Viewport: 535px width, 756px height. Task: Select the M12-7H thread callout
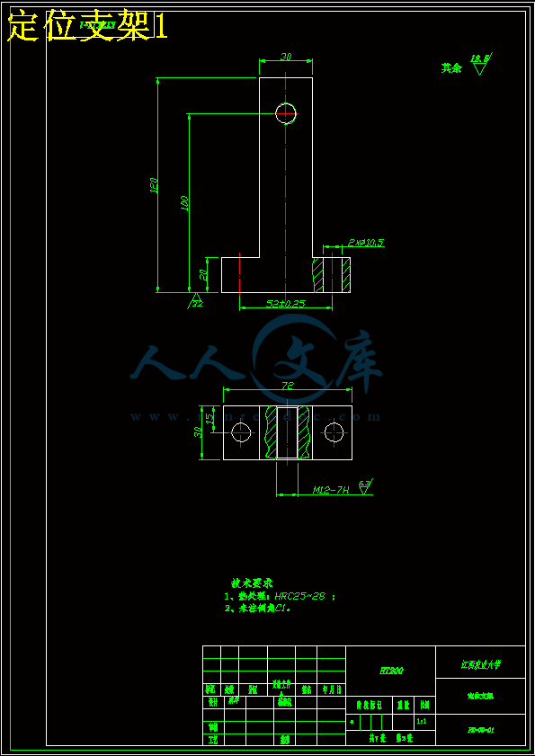331,490
